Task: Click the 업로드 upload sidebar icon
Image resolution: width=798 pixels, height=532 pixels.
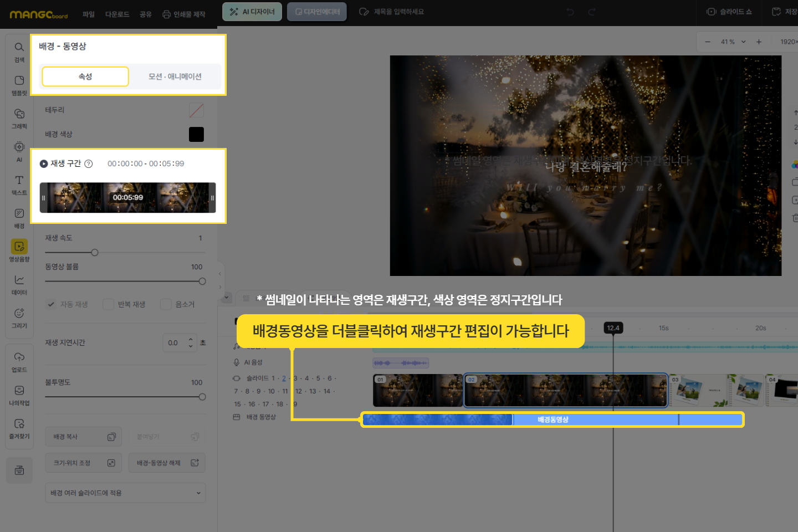Action: [x=19, y=361]
